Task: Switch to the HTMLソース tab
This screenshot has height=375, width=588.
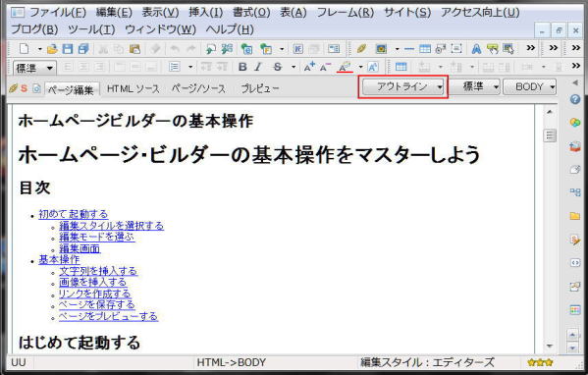Action: click(134, 89)
